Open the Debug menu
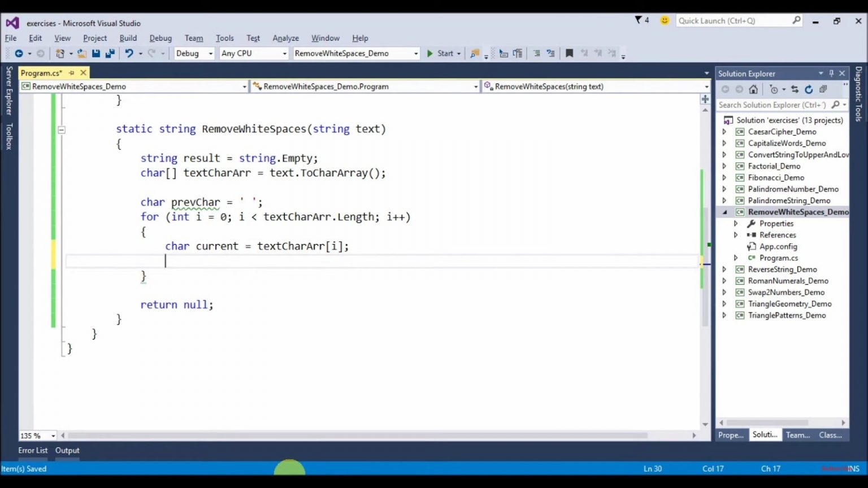The height and width of the screenshot is (488, 868). pyautogui.click(x=160, y=38)
